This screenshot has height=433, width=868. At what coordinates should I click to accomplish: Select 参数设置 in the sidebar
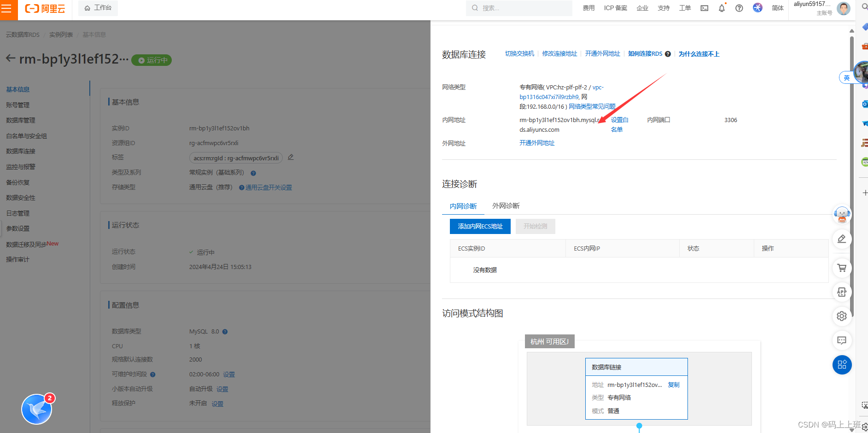pos(18,228)
